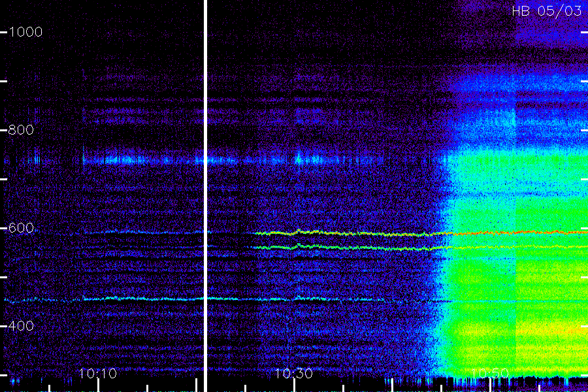The height and width of the screenshot is (392, 588).
Task: Click the 10:10 time axis label
Action: pyautogui.click(x=98, y=373)
